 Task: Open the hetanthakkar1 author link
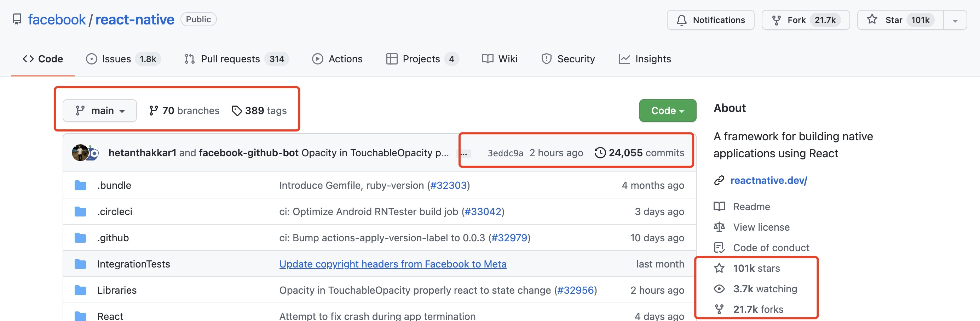(143, 153)
